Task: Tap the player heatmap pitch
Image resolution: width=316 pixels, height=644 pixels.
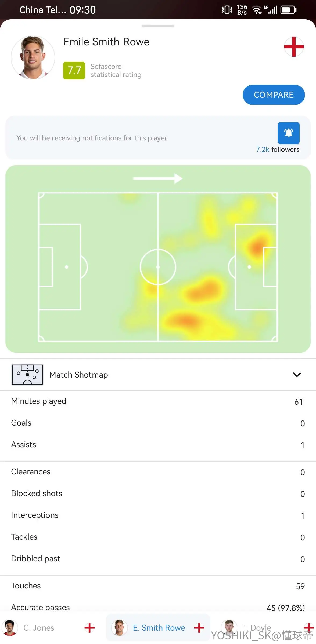Action: coord(158,259)
